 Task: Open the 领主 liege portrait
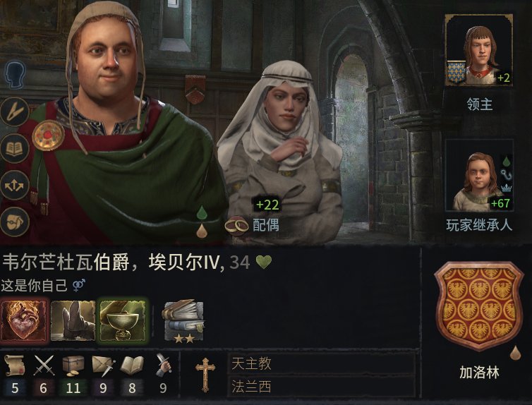click(479, 50)
